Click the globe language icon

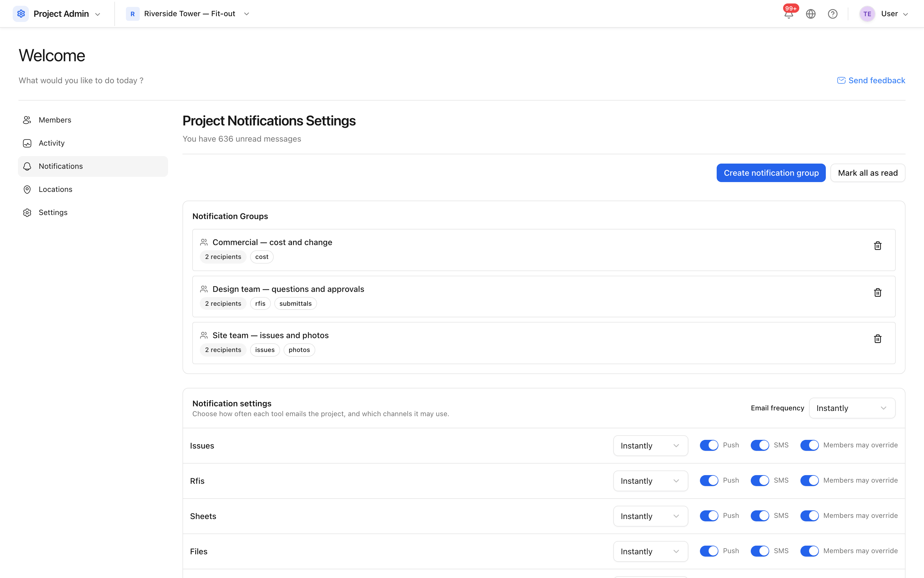(x=811, y=14)
